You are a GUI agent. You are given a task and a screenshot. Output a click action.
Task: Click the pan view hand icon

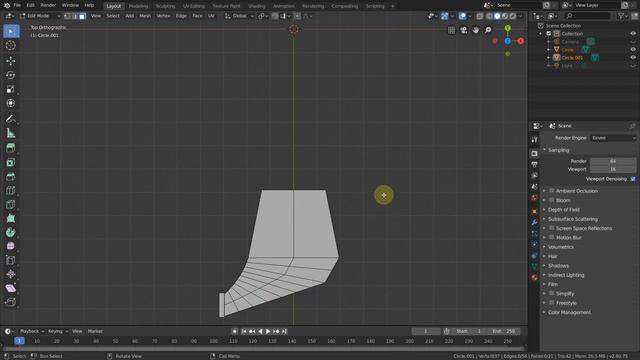tap(476, 30)
